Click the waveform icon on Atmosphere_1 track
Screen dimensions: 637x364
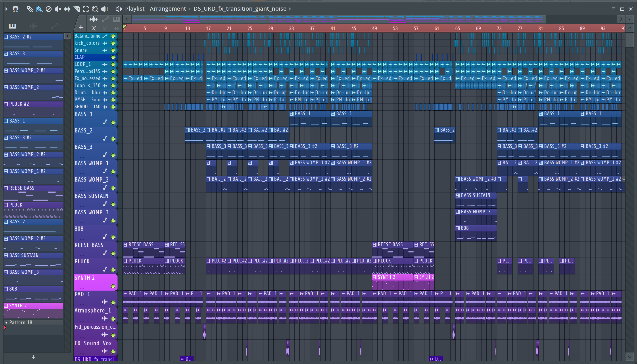105,318
